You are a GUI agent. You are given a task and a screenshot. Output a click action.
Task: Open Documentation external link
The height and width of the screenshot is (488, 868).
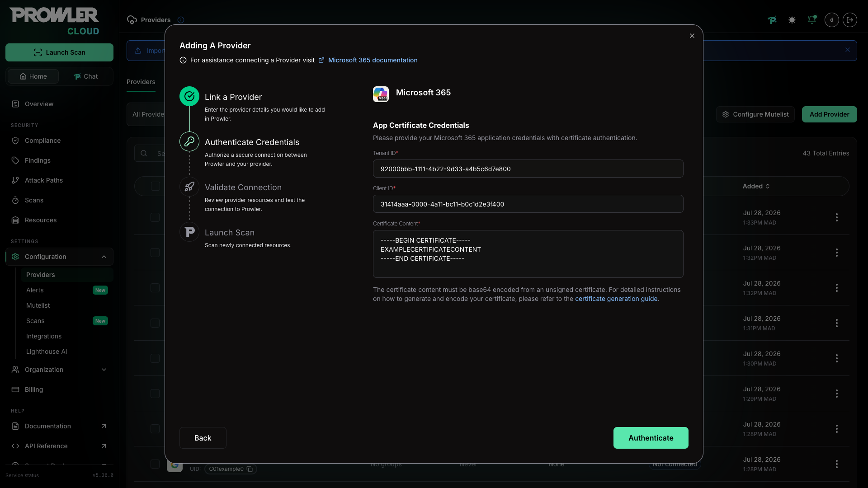[59, 426]
